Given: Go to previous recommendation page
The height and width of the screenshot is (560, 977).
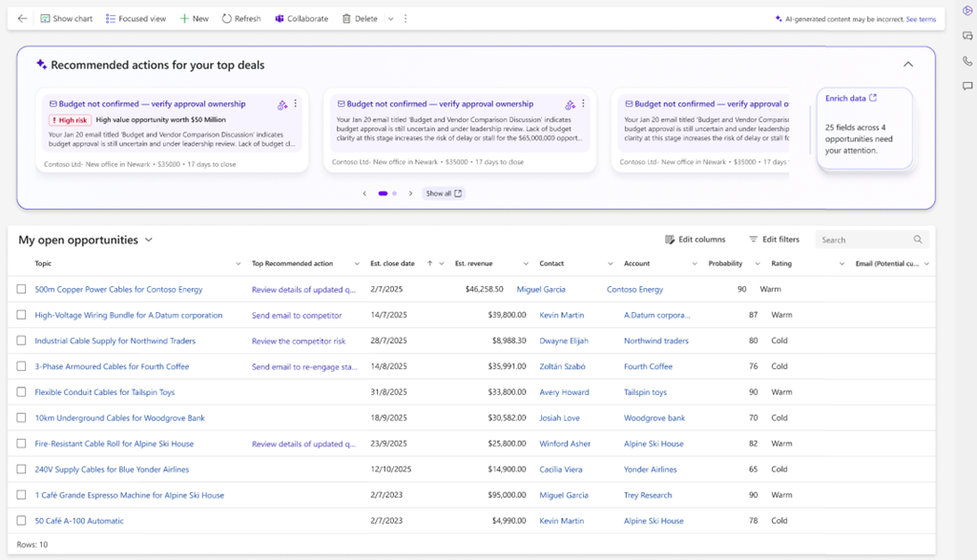Looking at the screenshot, I should (364, 194).
